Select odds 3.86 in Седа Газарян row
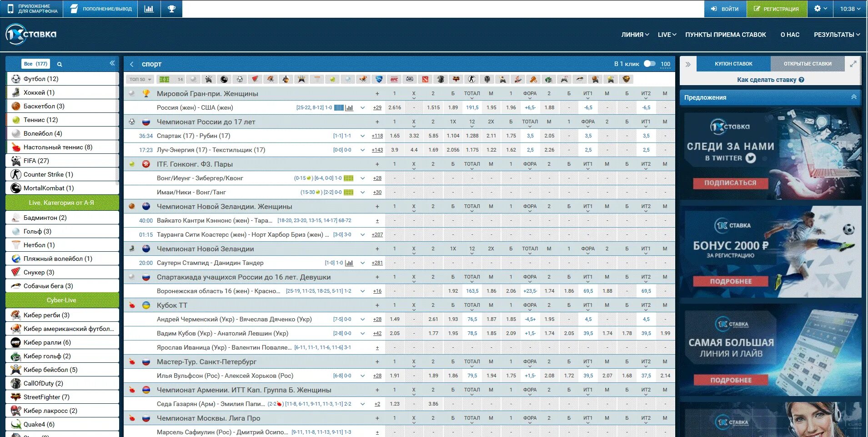Viewport: 868px width, 437px height. click(433, 404)
